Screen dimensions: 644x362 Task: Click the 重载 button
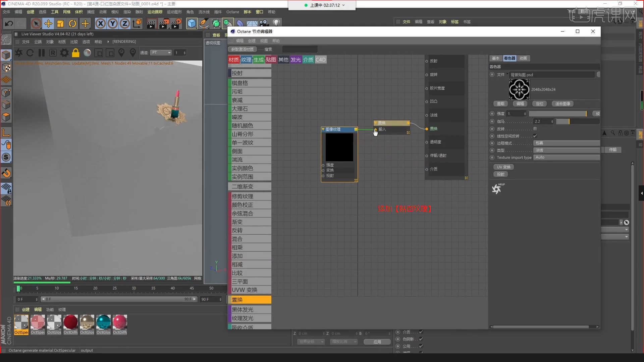pos(501,104)
